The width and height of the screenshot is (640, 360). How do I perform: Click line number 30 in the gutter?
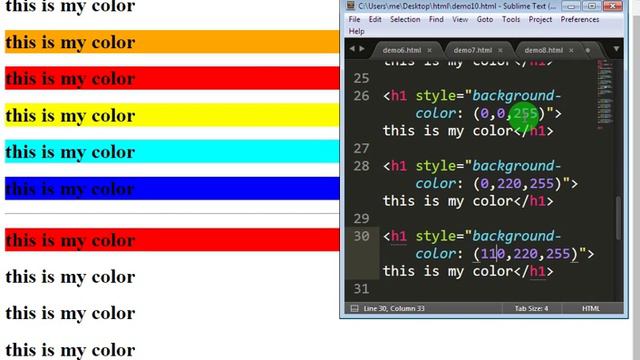coord(361,236)
